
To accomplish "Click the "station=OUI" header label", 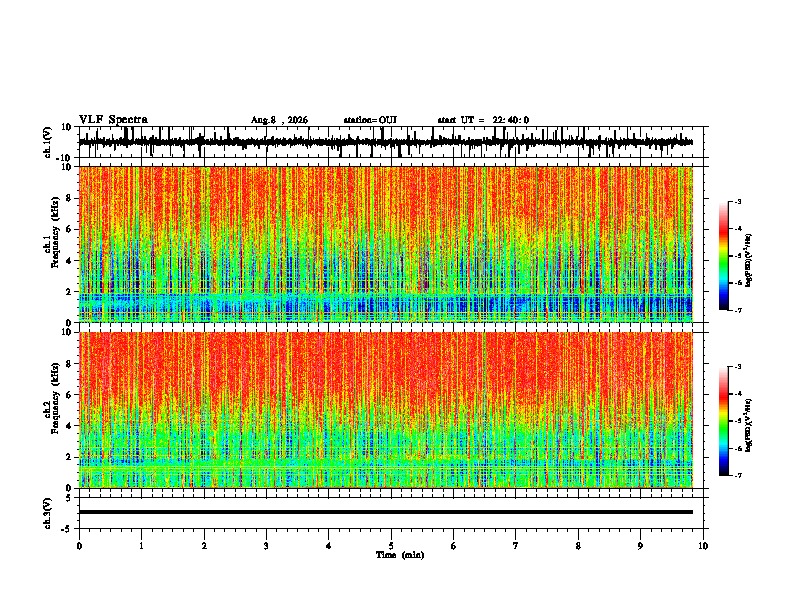I will [x=370, y=120].
